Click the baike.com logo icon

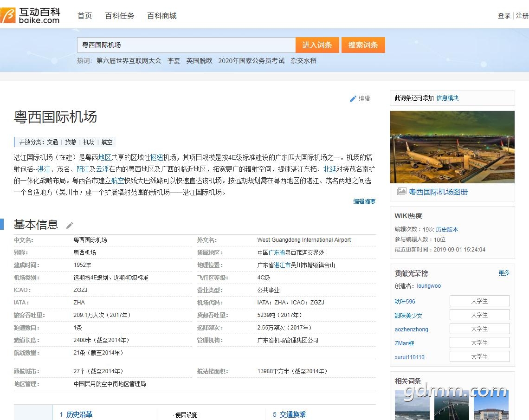pyautogui.click(x=8, y=15)
